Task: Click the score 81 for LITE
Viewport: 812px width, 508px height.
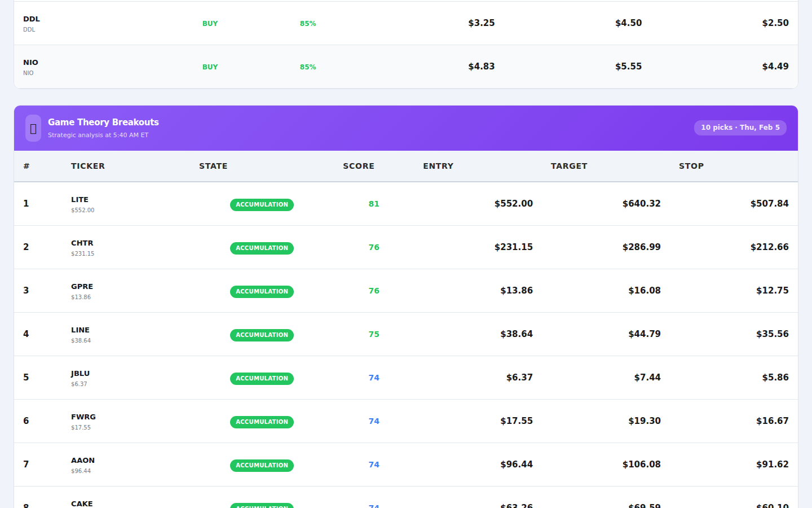Action: tap(373, 204)
